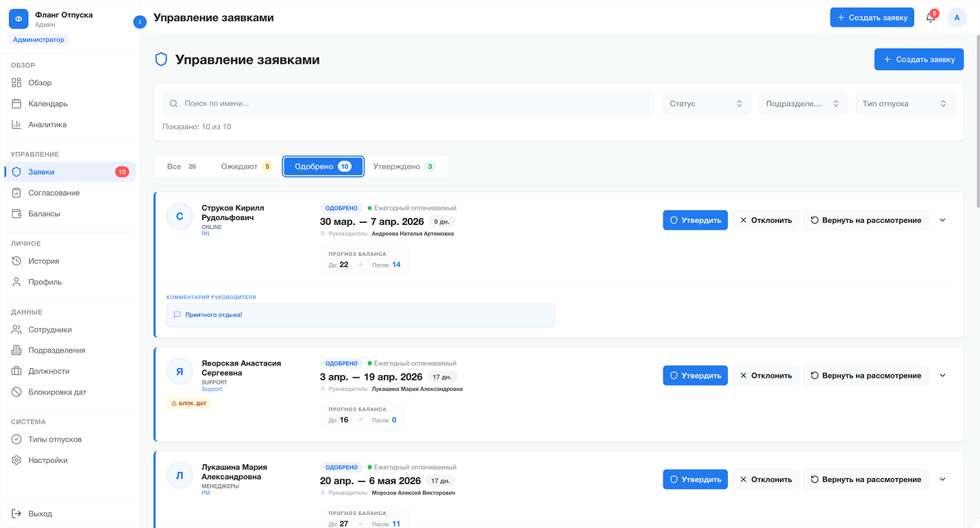Click the Балансы wallet icon
This screenshot has height=528, width=980.
tap(17, 214)
